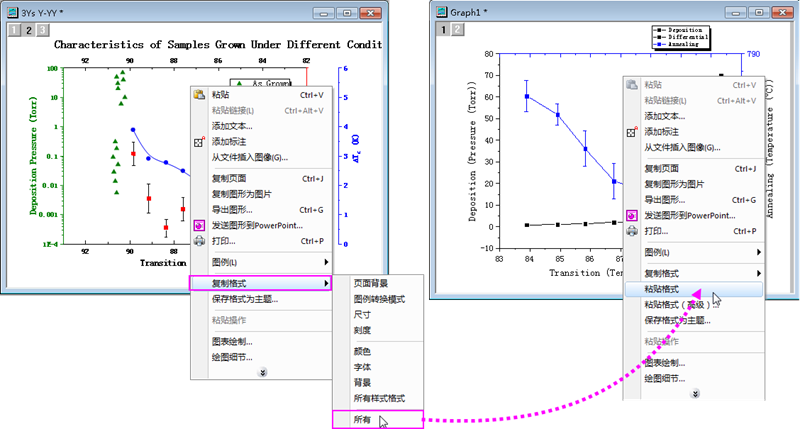
Task: Click the paste icon in left context menu
Action: (199, 95)
